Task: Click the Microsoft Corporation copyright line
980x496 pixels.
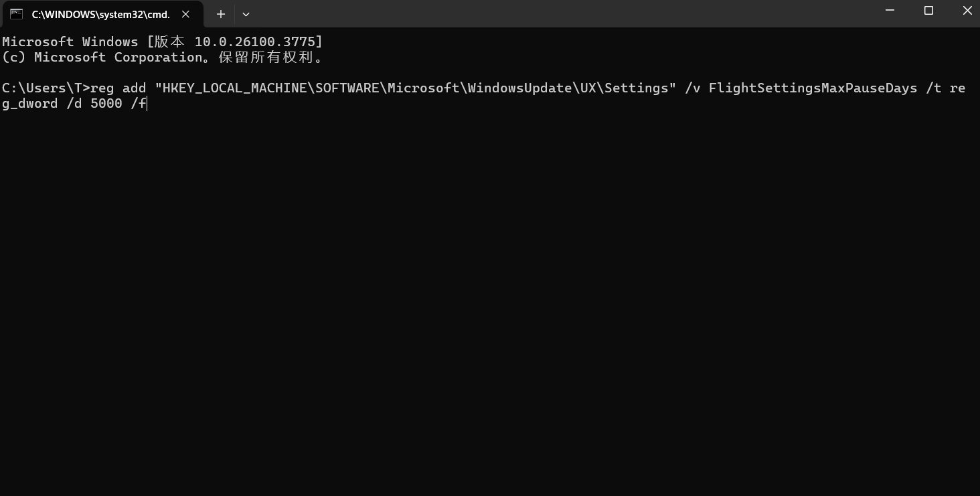Action: click(163, 58)
